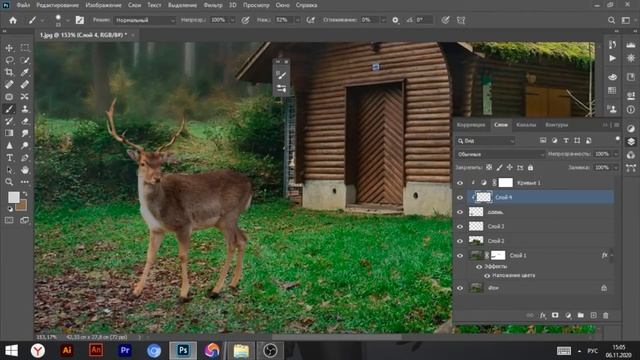The height and width of the screenshot is (360, 640).
Task: Open the Файл menu
Action: click(23, 5)
